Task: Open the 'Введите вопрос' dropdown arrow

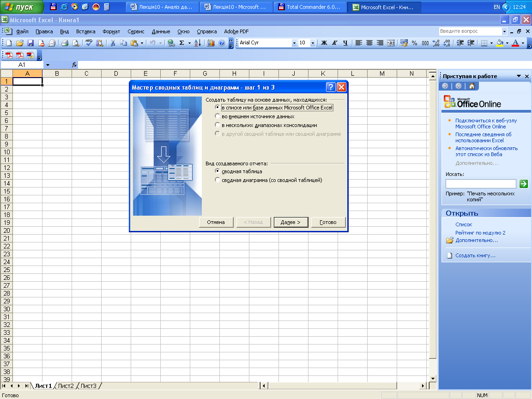Action: coord(504,31)
